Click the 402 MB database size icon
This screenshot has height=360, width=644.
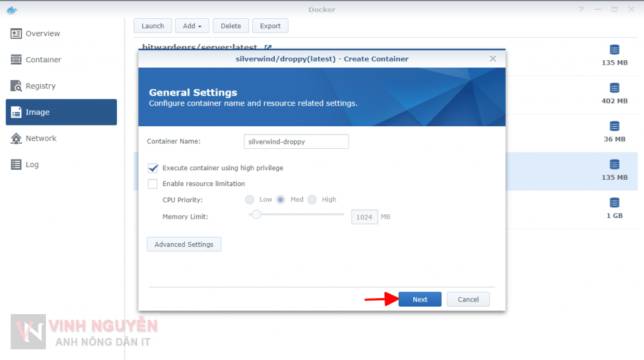[x=614, y=88]
